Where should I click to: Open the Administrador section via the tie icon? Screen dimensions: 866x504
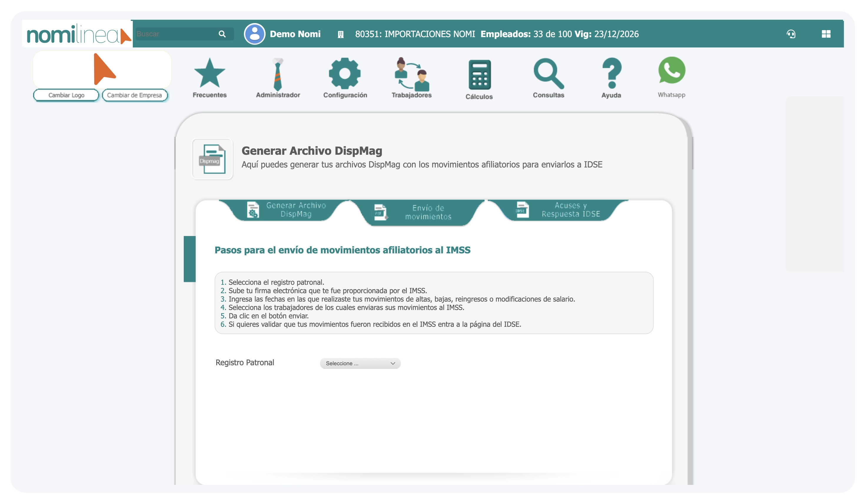click(277, 73)
